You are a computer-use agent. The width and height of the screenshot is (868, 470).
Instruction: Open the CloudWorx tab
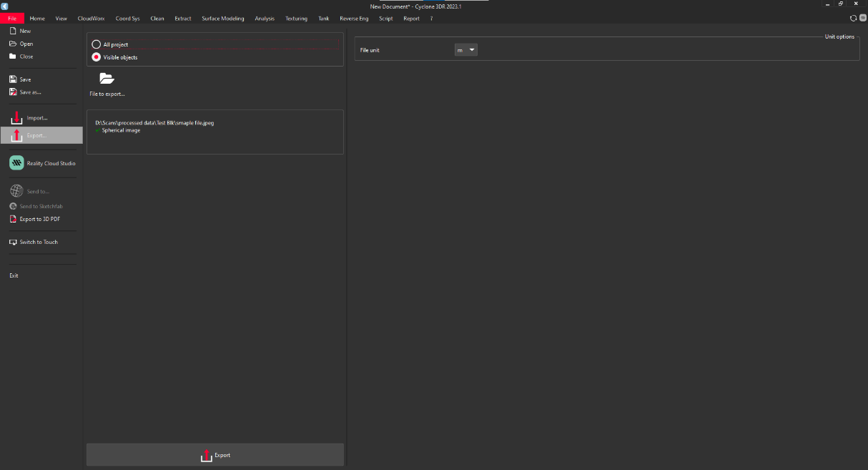point(91,19)
